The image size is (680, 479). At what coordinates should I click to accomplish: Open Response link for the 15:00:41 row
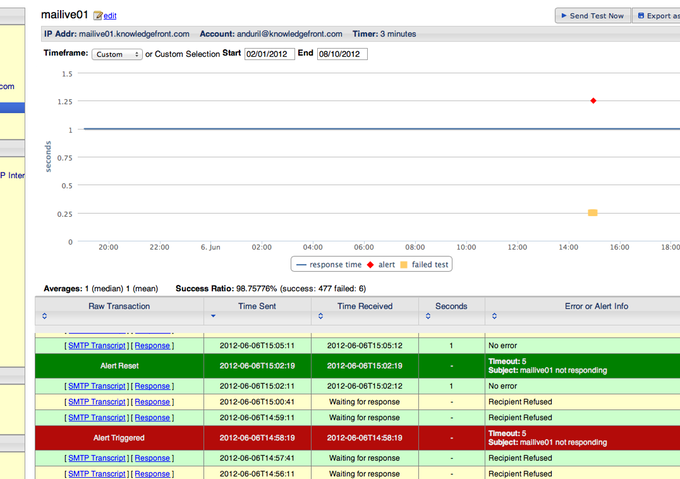coord(152,402)
